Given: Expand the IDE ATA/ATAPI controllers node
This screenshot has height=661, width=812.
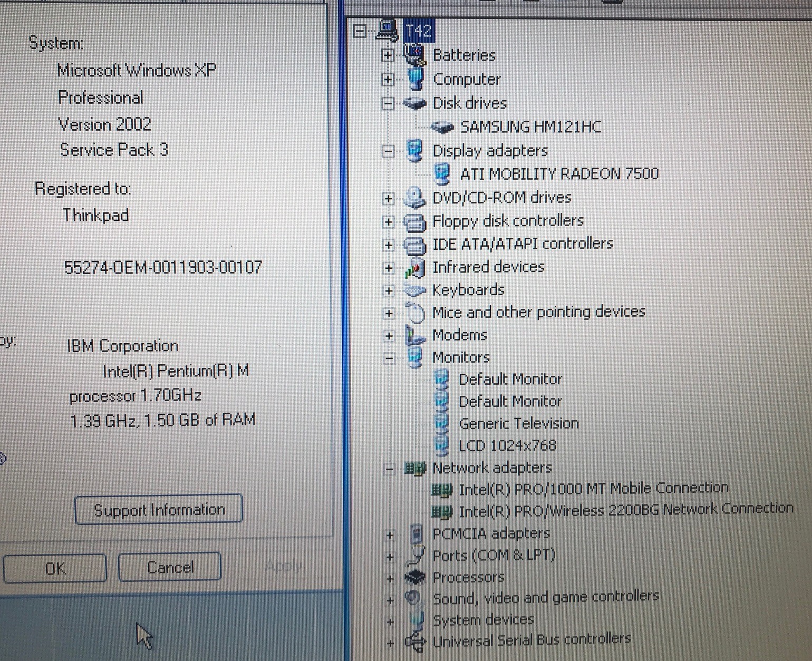Looking at the screenshot, I should (389, 245).
